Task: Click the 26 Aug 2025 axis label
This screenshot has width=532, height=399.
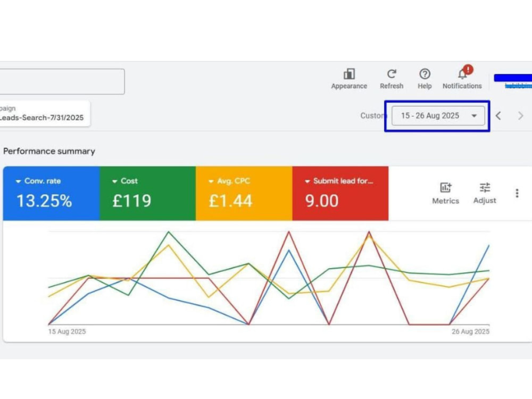Action: click(470, 331)
